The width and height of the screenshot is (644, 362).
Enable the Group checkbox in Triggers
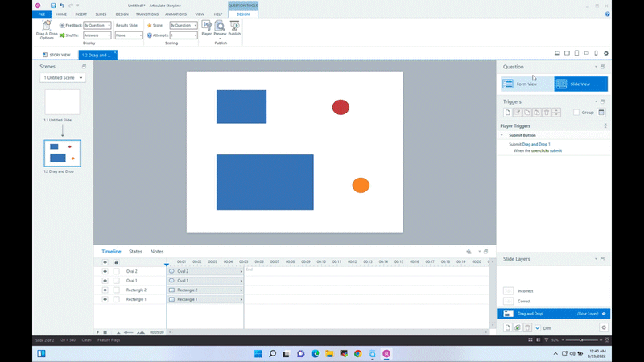(576, 113)
